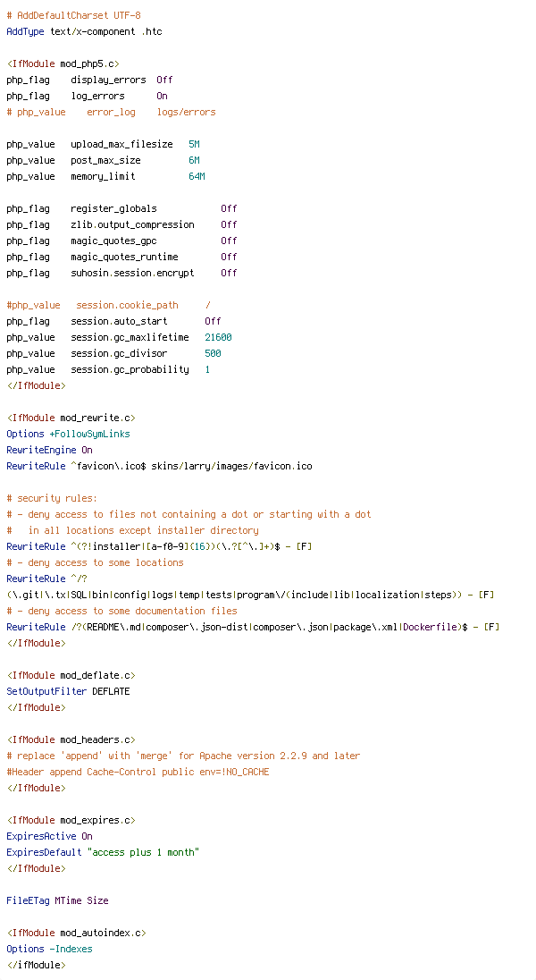The image size is (536, 980).
Task: Click the On value beside log_errors
Action: (x=162, y=96)
